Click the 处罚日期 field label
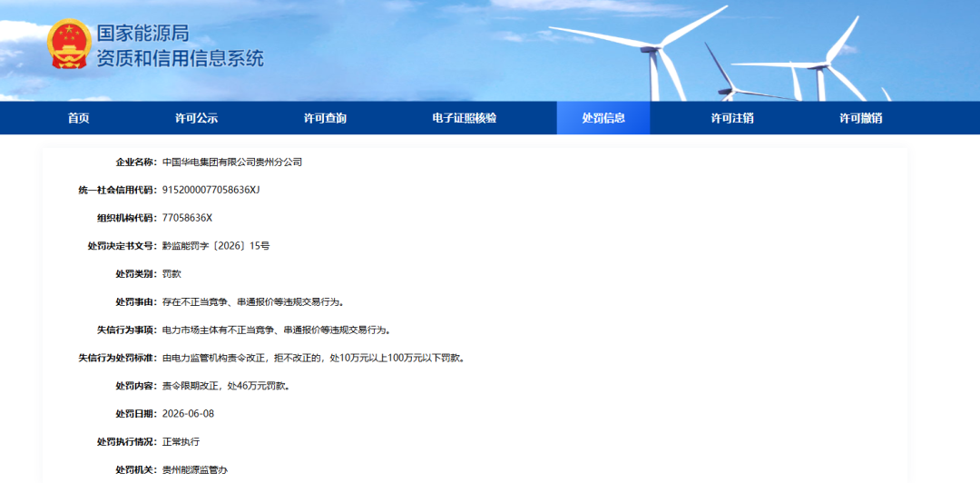The height and width of the screenshot is (483, 980). coord(136,414)
